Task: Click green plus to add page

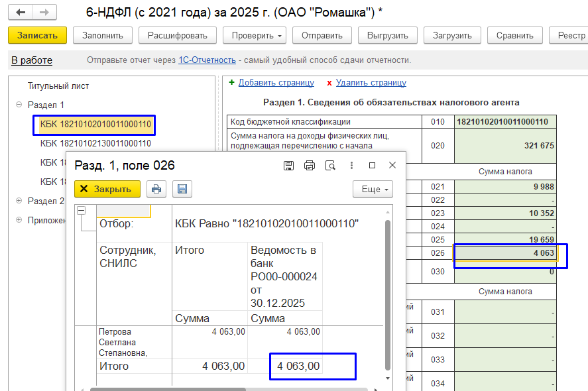Action: pyautogui.click(x=231, y=83)
